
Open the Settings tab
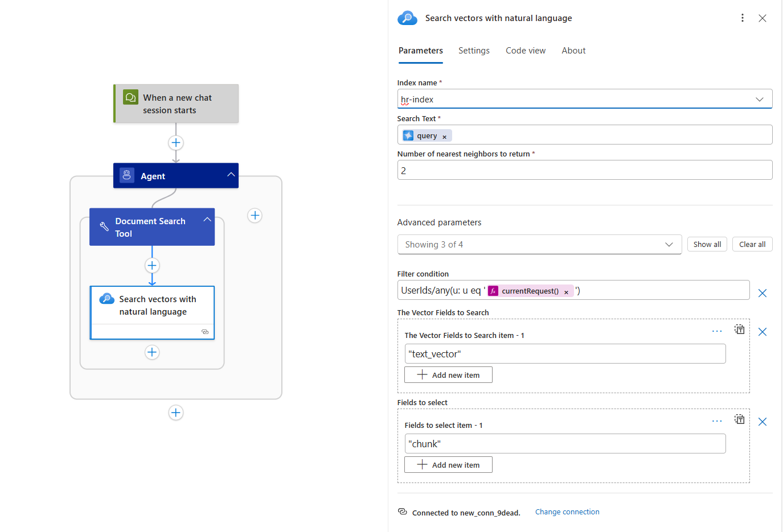pyautogui.click(x=474, y=50)
